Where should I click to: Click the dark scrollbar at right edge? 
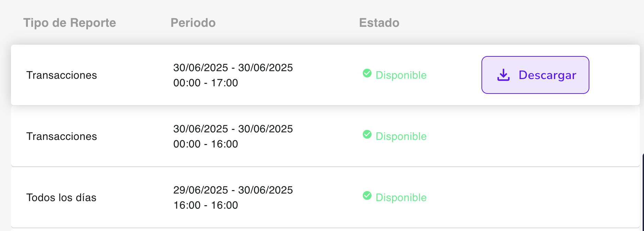[642, 192]
